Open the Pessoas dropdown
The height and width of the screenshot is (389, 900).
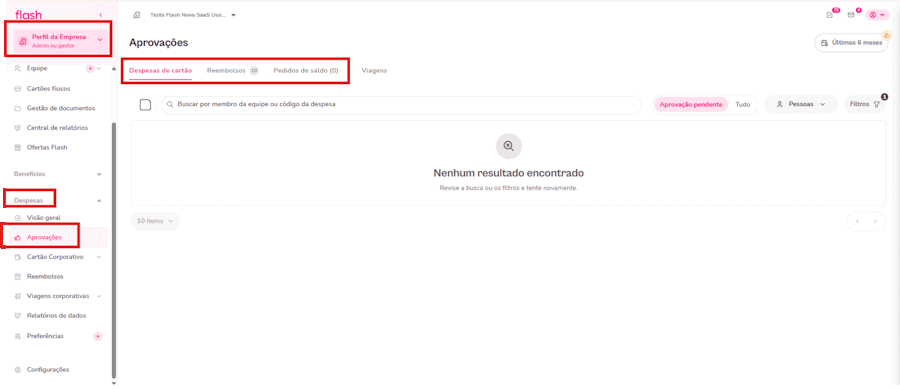pos(801,104)
